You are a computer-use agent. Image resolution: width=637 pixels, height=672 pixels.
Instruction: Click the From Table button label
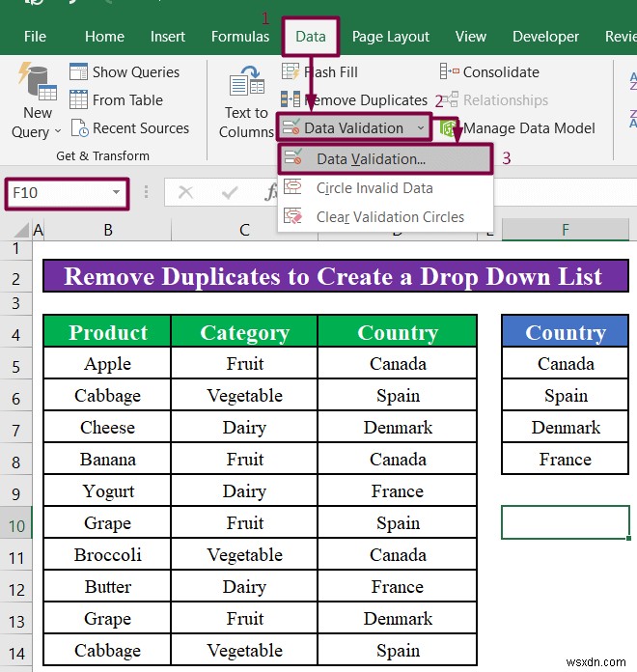coord(127,100)
